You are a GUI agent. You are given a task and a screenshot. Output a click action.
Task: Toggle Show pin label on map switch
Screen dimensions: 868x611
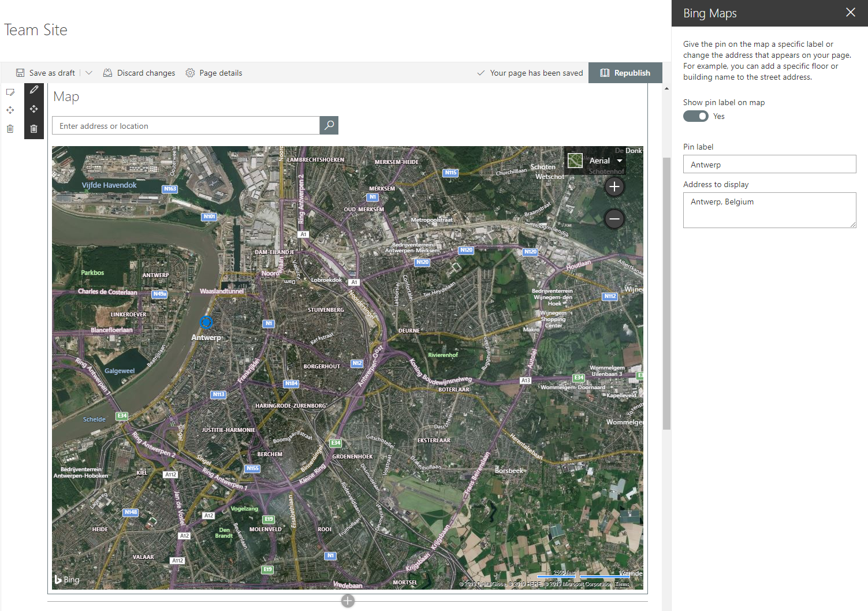tap(695, 116)
